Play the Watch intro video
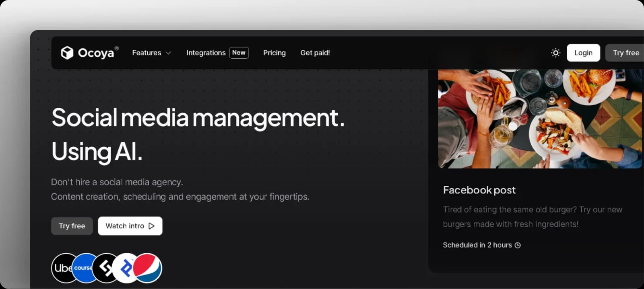This screenshot has height=289, width=644. [130, 226]
